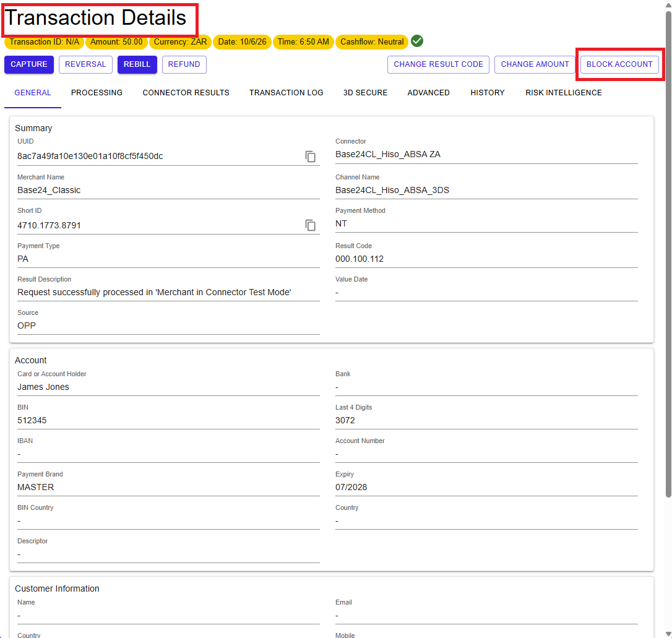Click the BIN value 512345

[32, 420]
